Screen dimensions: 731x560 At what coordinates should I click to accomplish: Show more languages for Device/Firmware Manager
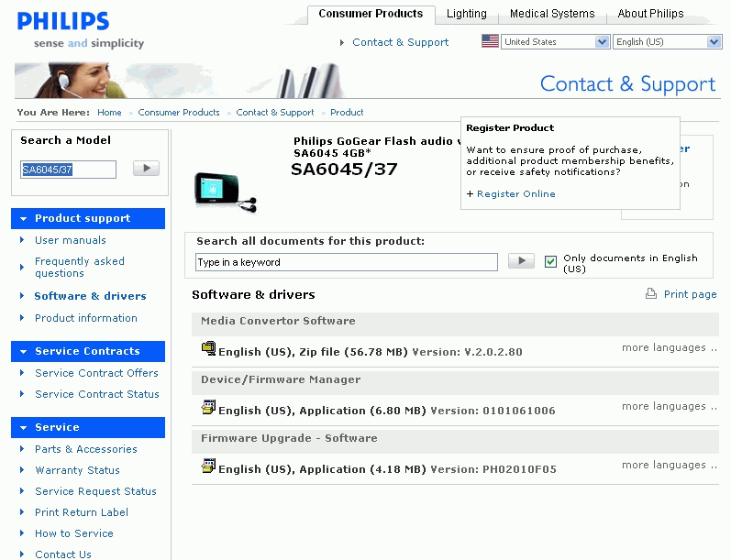(x=669, y=406)
